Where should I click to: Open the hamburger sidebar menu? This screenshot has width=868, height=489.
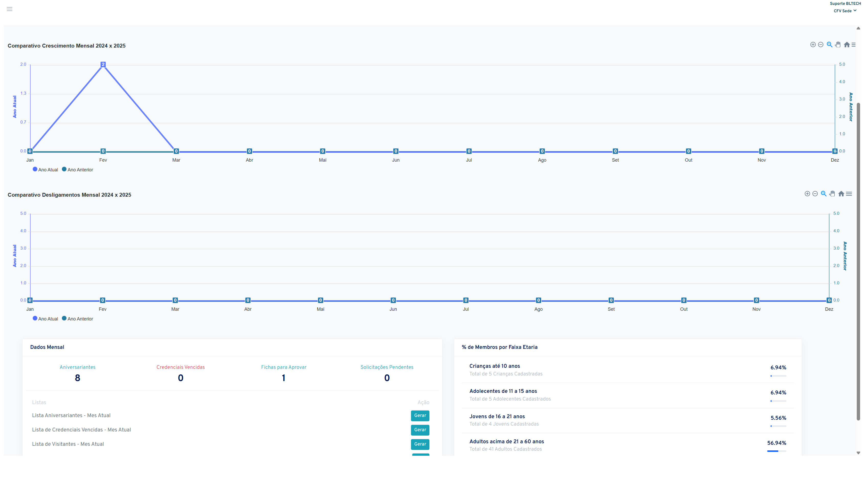point(9,9)
